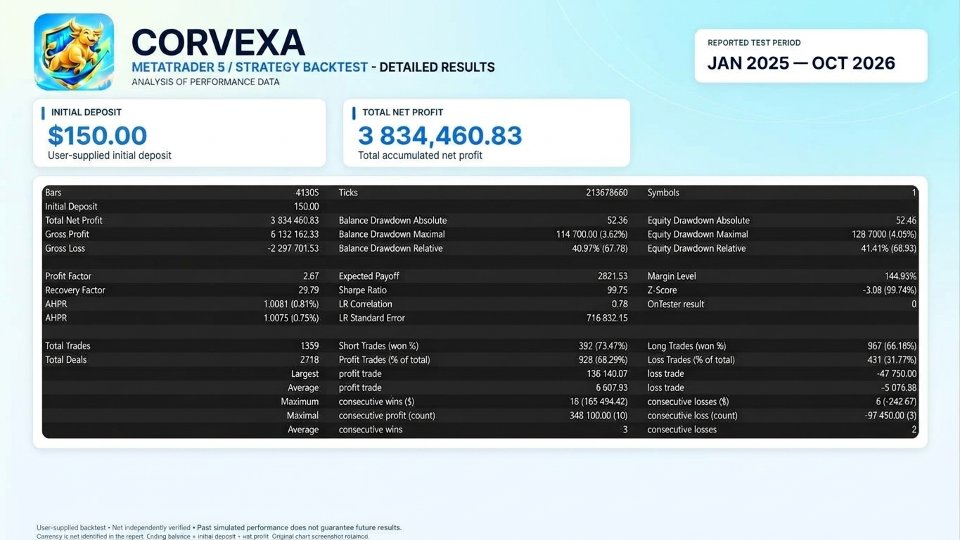
Task: Select value "128 7000 (4.05%)"
Action: pyautogui.click(x=884, y=234)
